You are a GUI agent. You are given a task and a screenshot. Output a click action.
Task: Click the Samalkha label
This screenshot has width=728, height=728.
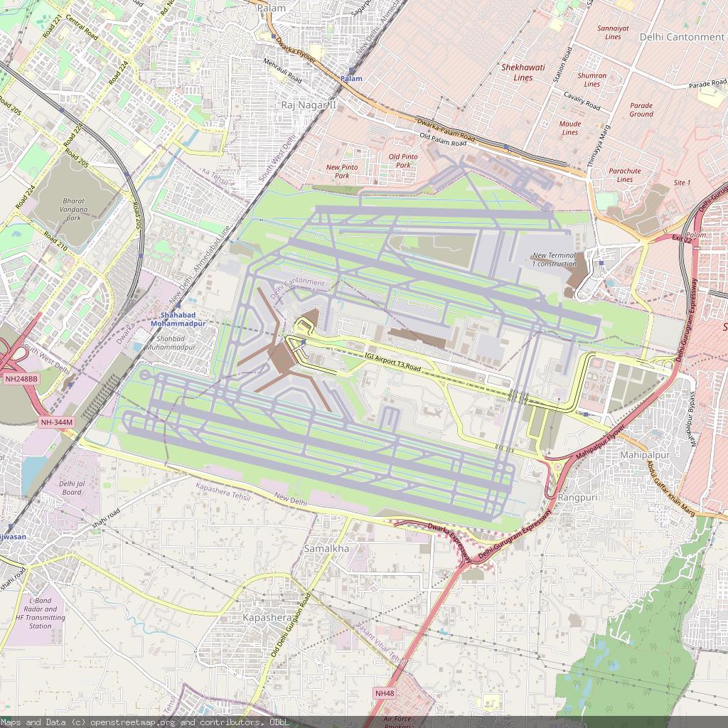pyautogui.click(x=326, y=548)
